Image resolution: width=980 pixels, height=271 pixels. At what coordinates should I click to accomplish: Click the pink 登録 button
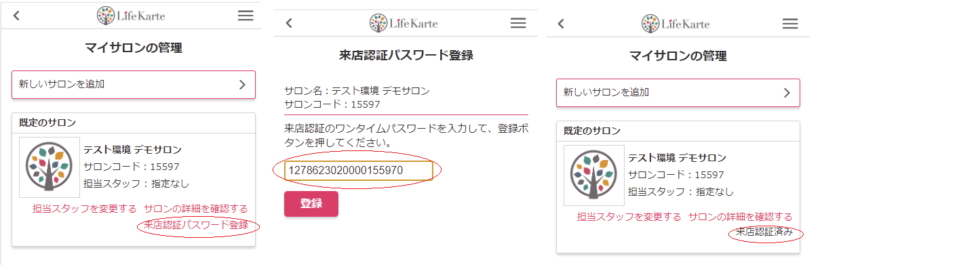311,203
